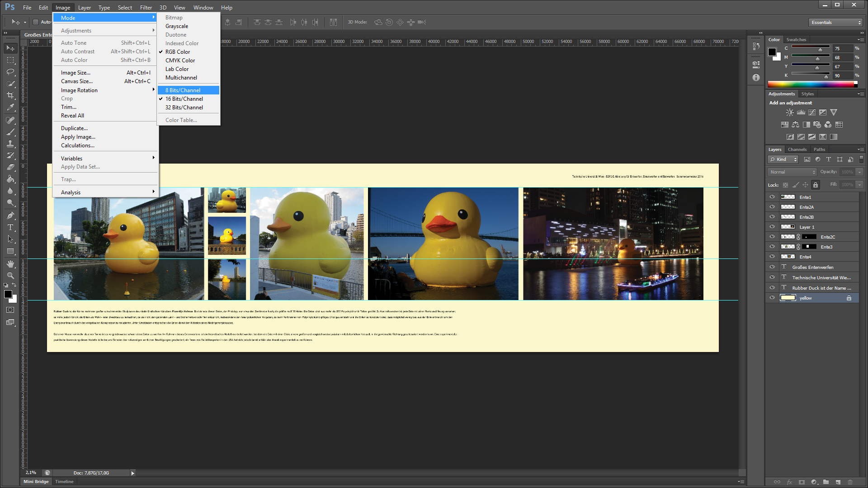This screenshot has height=488, width=868.
Task: Open the History panel icon
Action: tap(756, 46)
